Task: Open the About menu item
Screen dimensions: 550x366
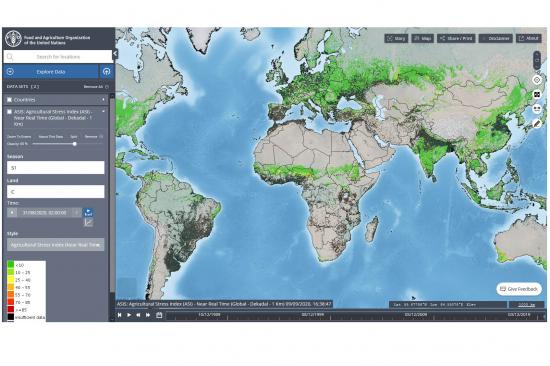Action: coord(529,38)
